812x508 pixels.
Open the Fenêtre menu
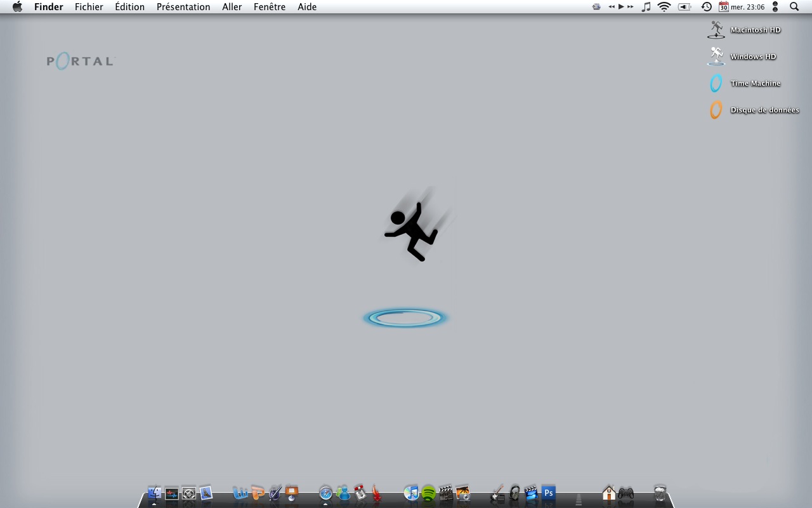point(270,7)
